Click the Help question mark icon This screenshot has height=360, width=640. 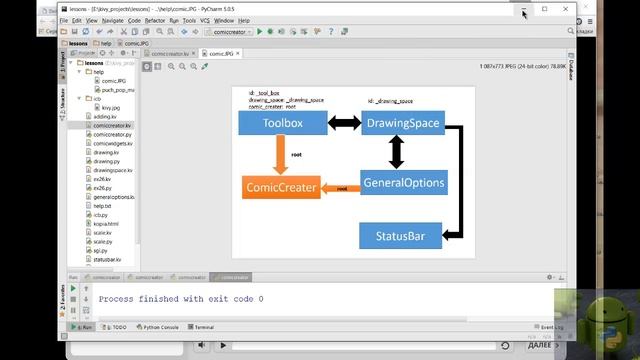[x=331, y=31]
